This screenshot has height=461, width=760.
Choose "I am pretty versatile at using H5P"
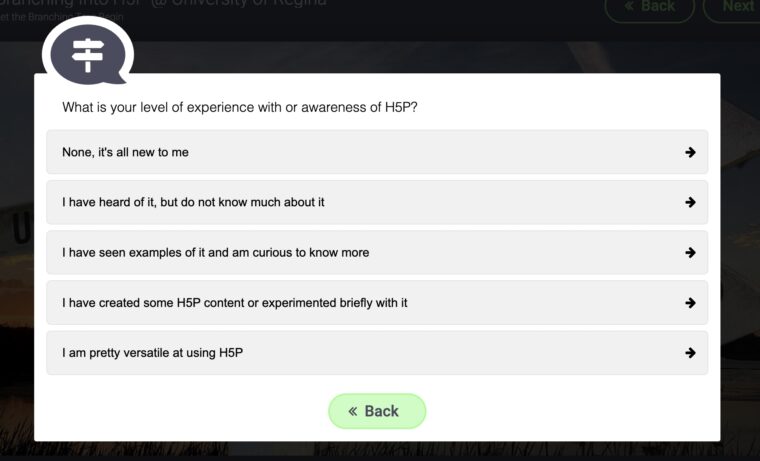coord(152,353)
